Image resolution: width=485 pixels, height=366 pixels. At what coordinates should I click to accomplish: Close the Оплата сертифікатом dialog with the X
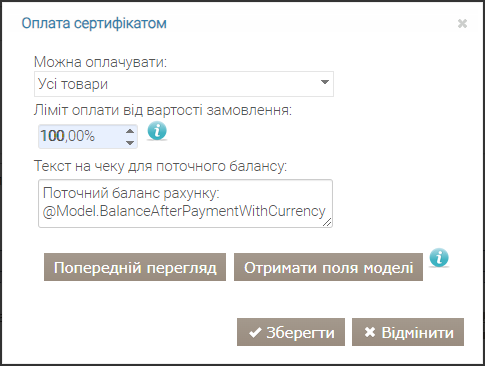click(462, 23)
